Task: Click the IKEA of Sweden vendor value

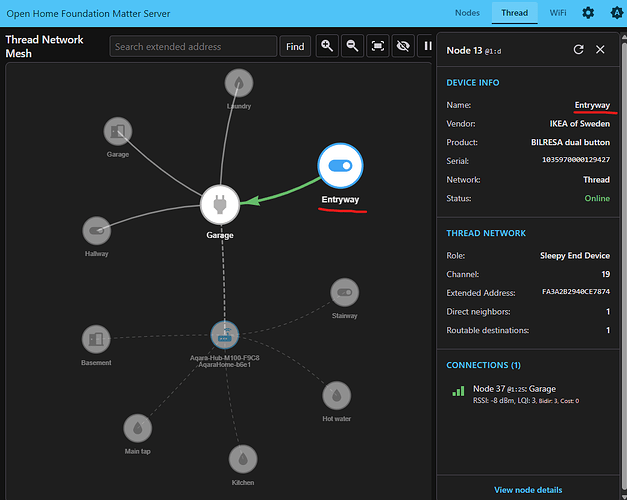Action: coord(580,124)
